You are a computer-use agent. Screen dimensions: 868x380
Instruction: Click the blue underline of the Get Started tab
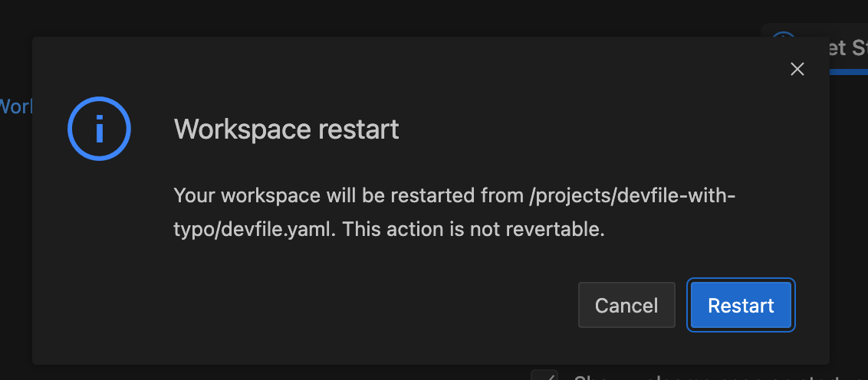[x=848, y=71]
